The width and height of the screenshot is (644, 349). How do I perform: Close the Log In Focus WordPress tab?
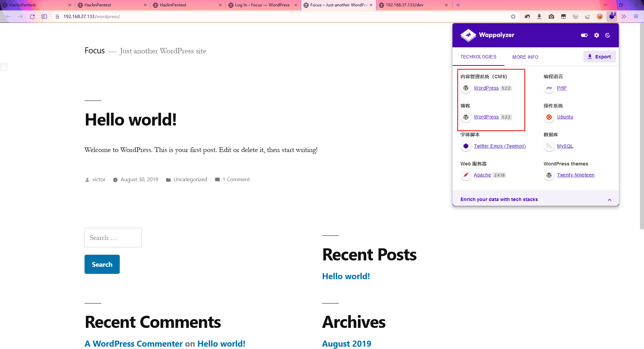pos(296,5)
